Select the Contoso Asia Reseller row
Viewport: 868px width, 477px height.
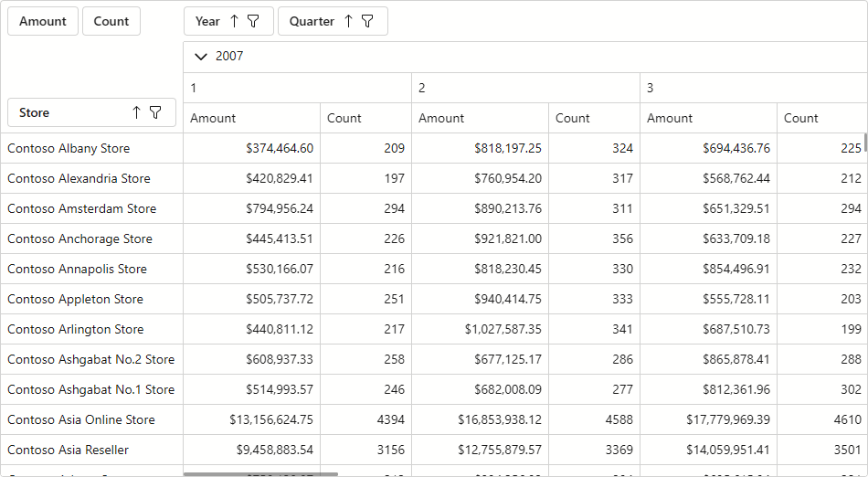tap(92, 450)
